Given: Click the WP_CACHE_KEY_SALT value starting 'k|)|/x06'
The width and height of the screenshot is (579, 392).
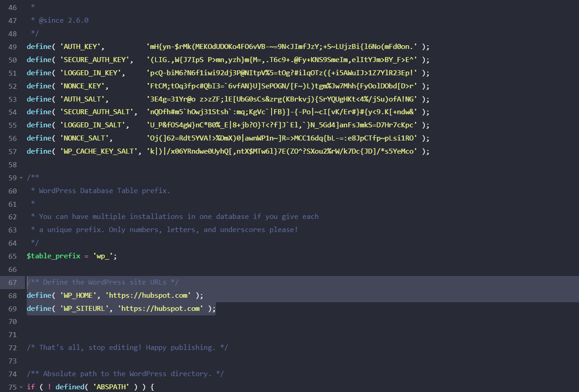Looking at the screenshot, I should 282,151.
